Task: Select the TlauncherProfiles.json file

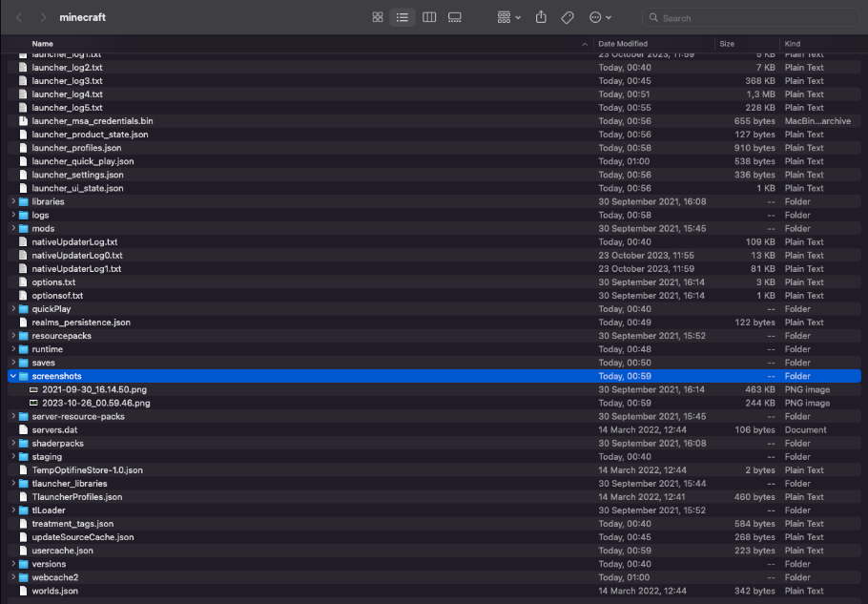Action: pos(434,496)
